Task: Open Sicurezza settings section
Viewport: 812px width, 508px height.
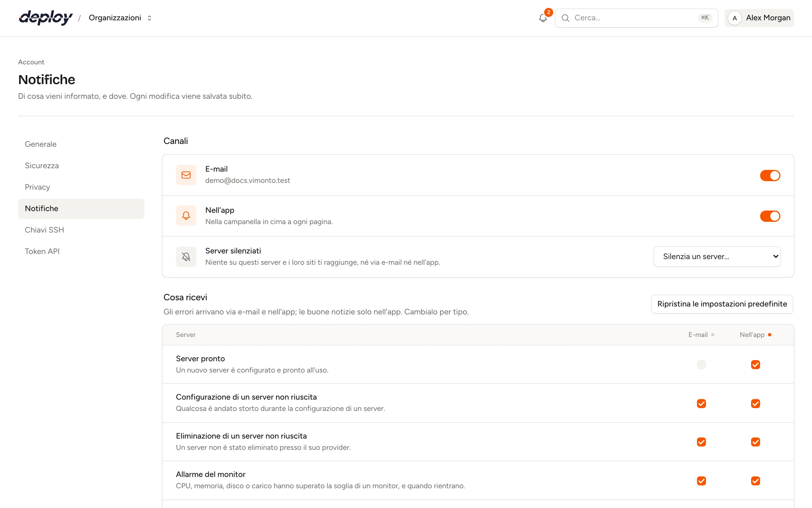Action: click(x=81, y=166)
